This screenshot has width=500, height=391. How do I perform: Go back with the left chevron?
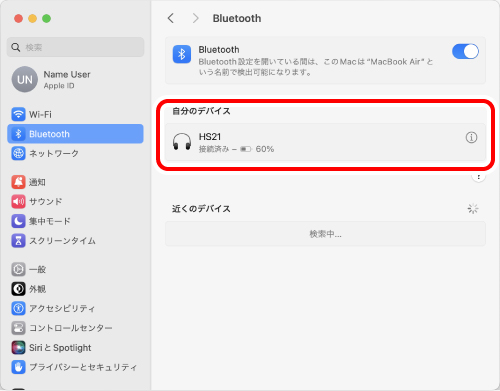click(x=171, y=18)
